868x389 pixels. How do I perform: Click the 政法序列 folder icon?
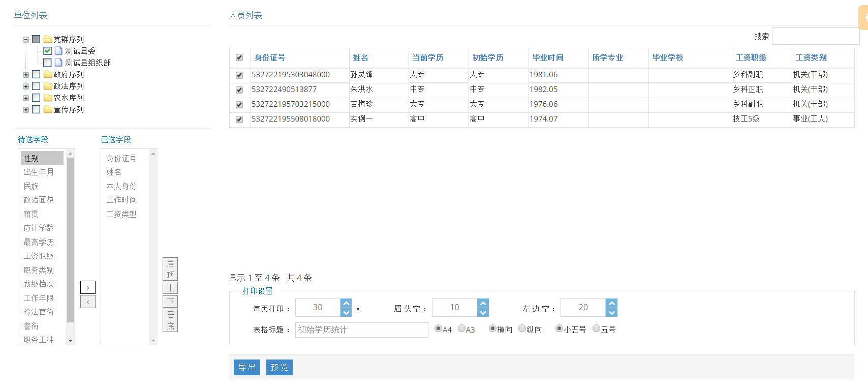pos(48,86)
